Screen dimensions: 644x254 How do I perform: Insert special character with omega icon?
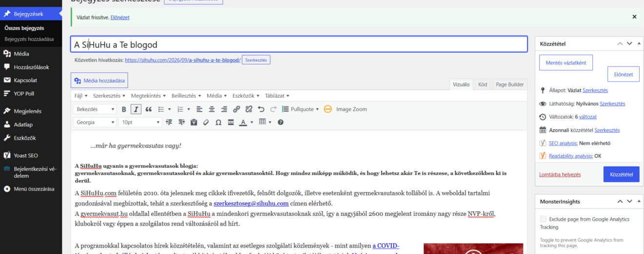(218, 122)
